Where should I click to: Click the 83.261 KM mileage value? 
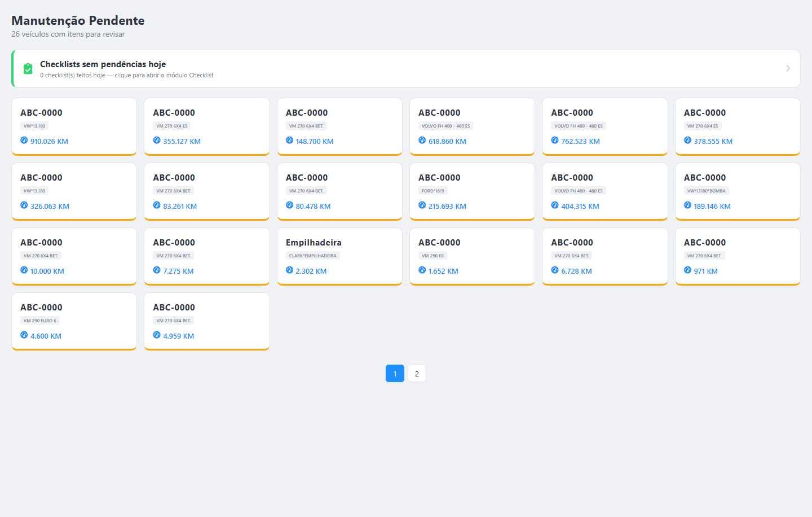pyautogui.click(x=180, y=207)
